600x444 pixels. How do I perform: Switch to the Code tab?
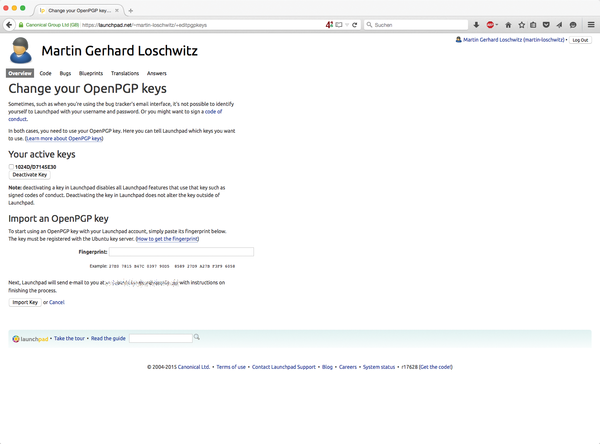click(46, 73)
